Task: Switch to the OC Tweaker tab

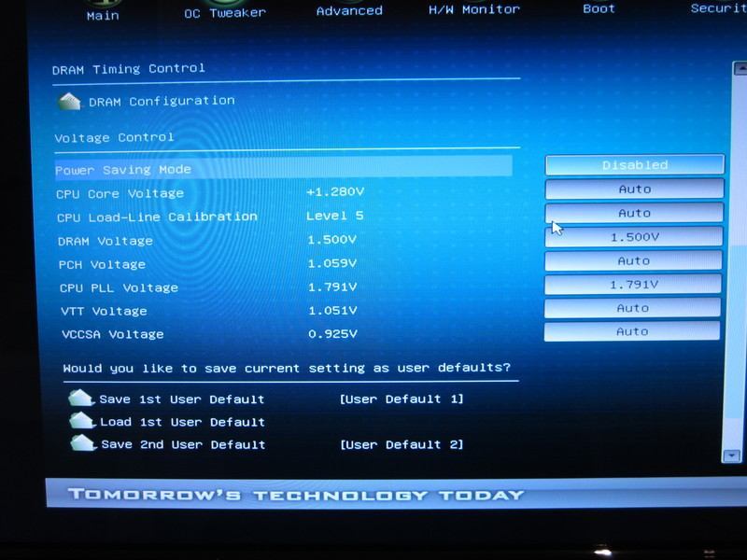Action: [x=225, y=13]
